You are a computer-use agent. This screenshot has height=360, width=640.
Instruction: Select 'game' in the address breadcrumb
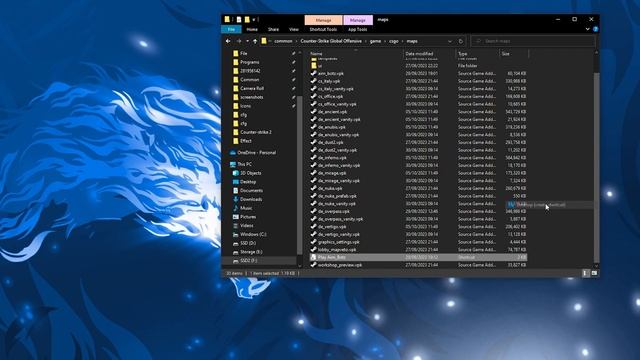point(375,41)
